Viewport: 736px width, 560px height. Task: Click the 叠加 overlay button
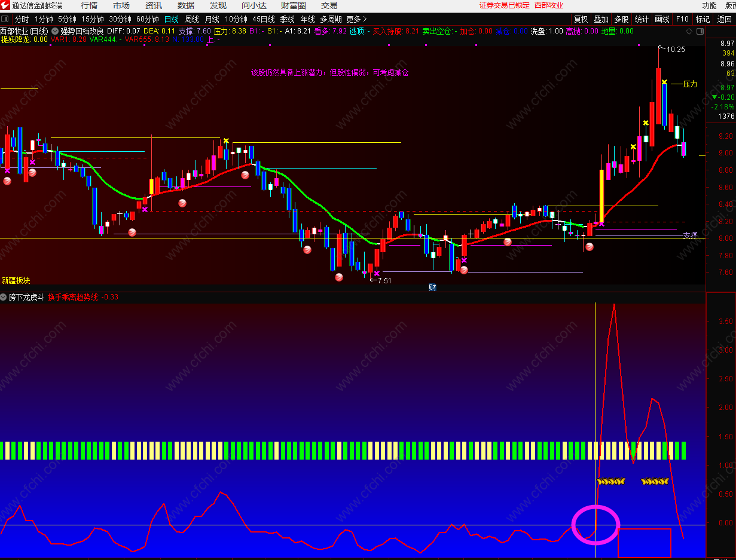coord(601,19)
